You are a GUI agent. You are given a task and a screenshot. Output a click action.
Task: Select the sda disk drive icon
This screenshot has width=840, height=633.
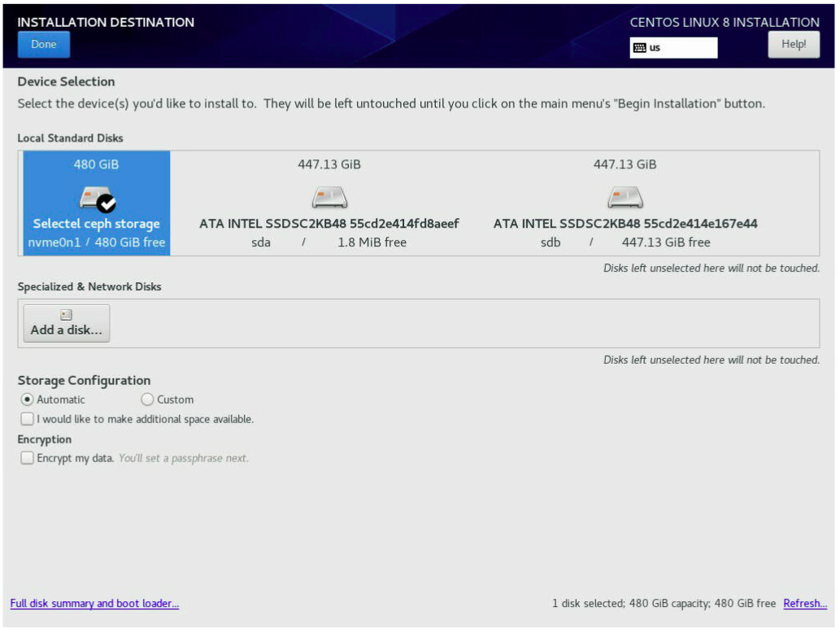click(329, 197)
